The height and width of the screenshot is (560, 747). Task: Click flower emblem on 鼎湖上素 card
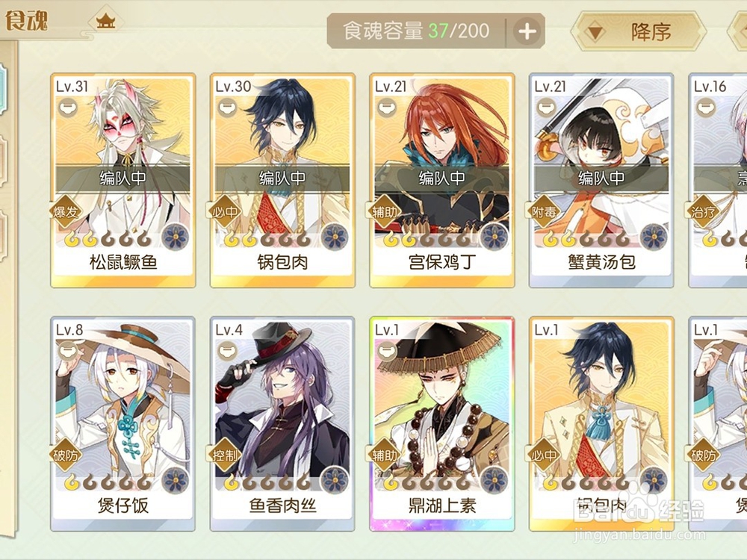pyautogui.click(x=494, y=480)
